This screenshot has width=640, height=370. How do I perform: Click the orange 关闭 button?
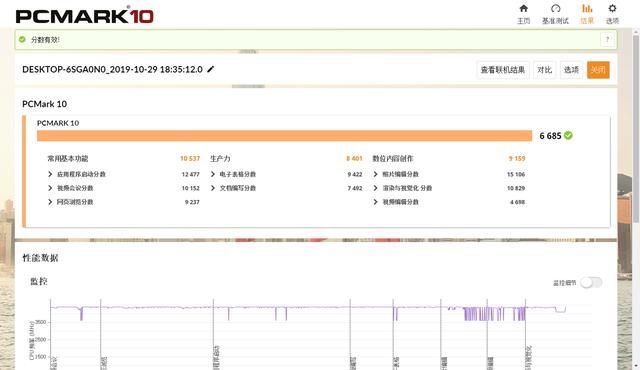click(x=598, y=70)
